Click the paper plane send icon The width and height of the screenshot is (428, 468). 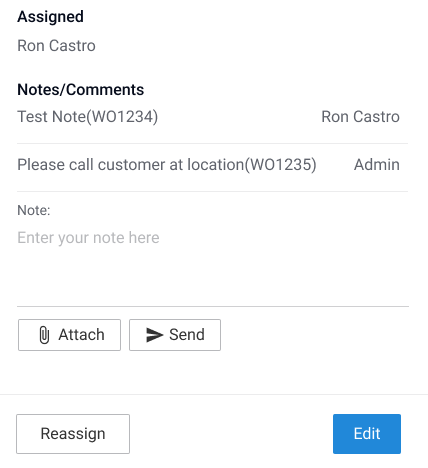pyautogui.click(x=154, y=335)
